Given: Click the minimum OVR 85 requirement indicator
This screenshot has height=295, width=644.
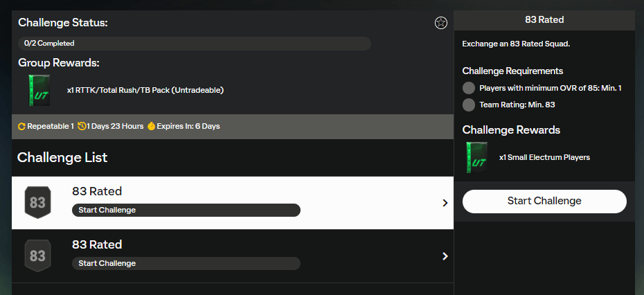Looking at the screenshot, I should [x=469, y=88].
